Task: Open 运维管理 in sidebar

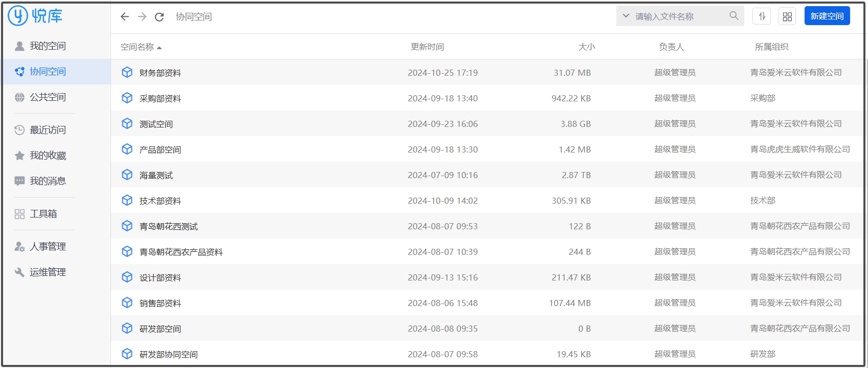Action: click(48, 272)
